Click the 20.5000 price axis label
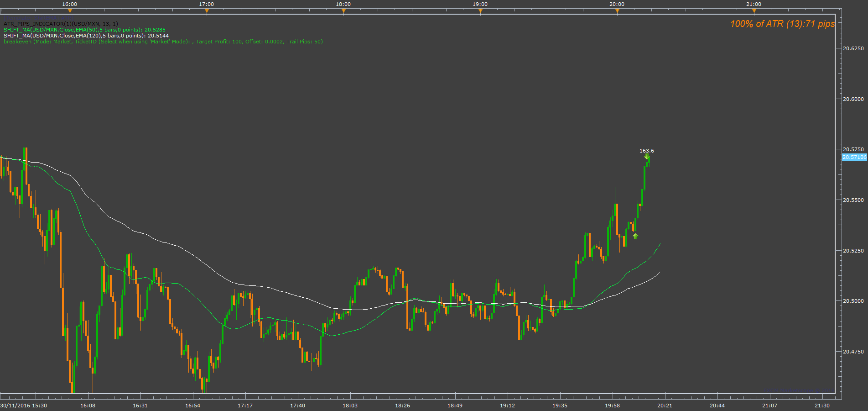The height and width of the screenshot is (411, 868). [x=853, y=301]
